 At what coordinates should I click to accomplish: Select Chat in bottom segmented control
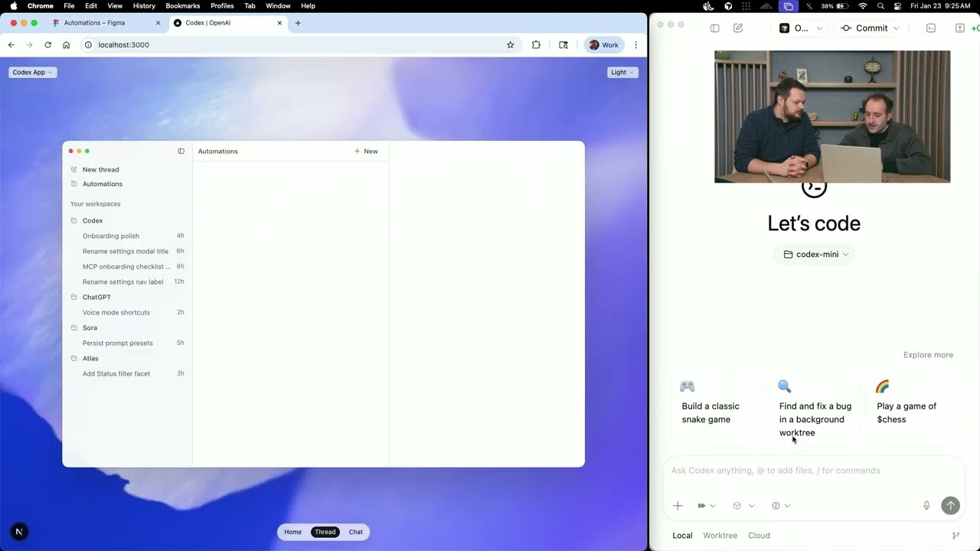[x=356, y=532]
